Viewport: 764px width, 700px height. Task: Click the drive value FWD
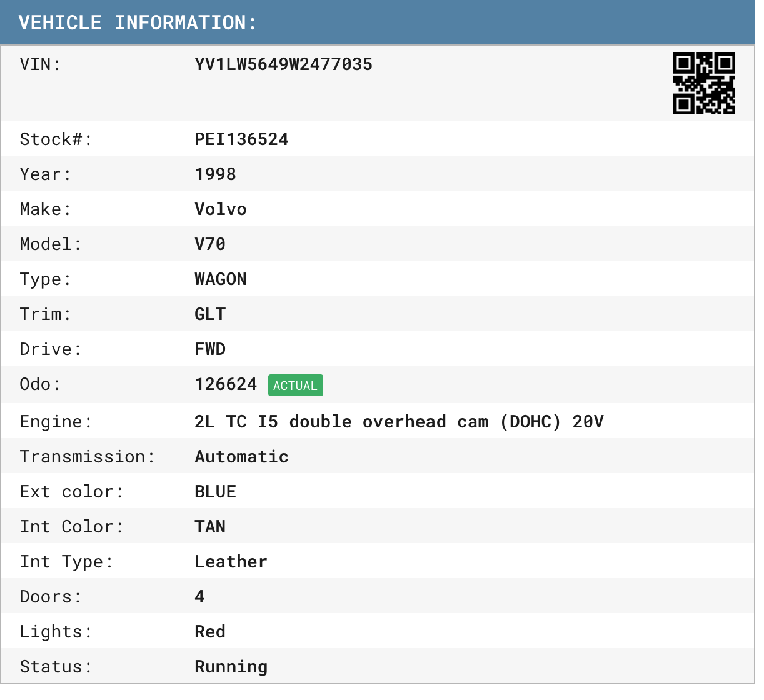[x=210, y=349]
